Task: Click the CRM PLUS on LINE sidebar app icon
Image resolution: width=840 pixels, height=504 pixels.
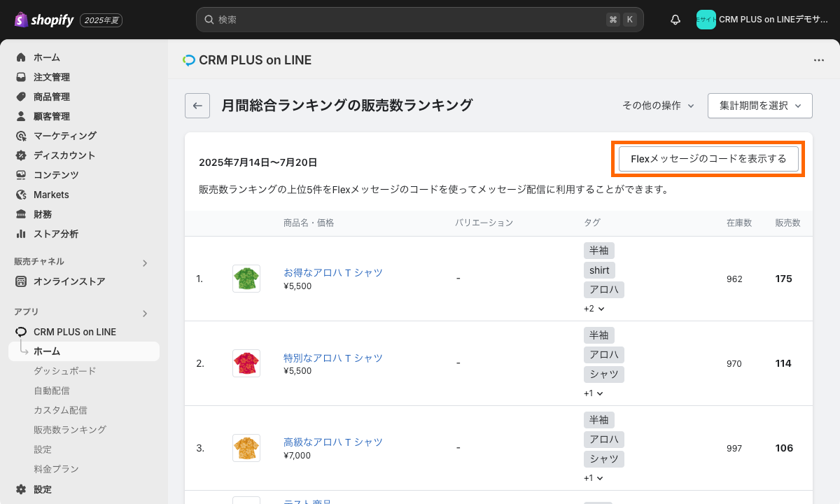Action: click(x=21, y=332)
